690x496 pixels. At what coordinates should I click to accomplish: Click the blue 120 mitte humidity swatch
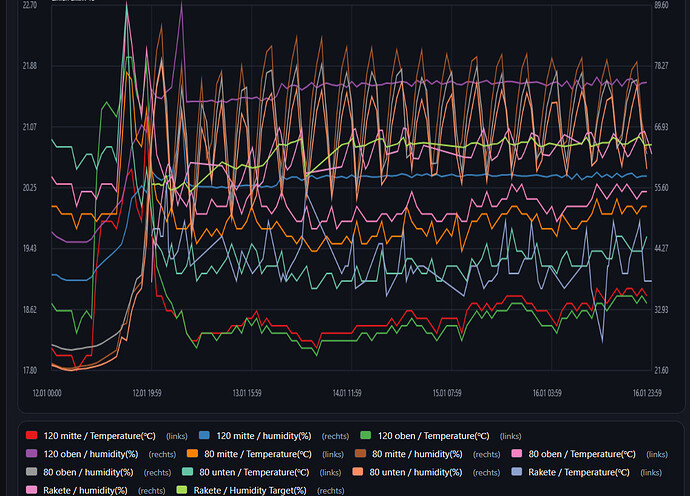tap(204, 435)
